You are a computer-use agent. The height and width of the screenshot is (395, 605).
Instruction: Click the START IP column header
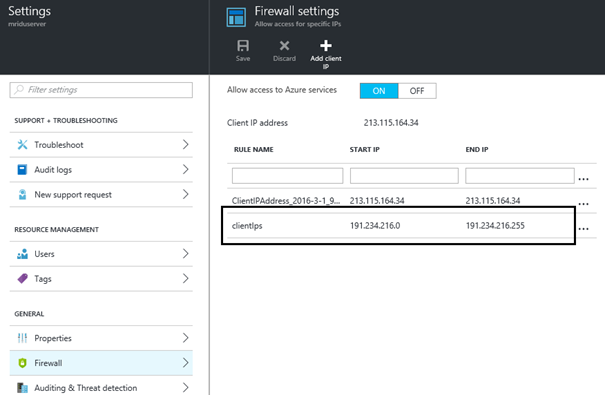point(365,150)
